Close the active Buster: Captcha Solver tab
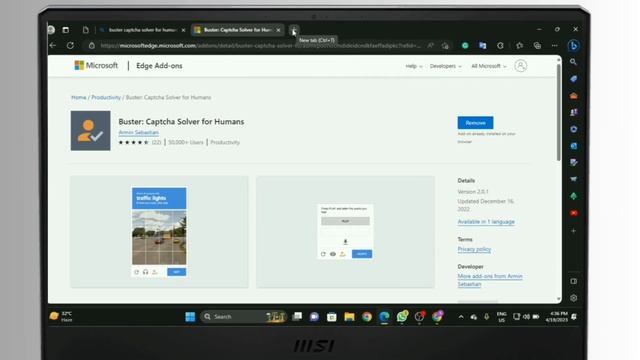640x360 pixels. point(278,30)
